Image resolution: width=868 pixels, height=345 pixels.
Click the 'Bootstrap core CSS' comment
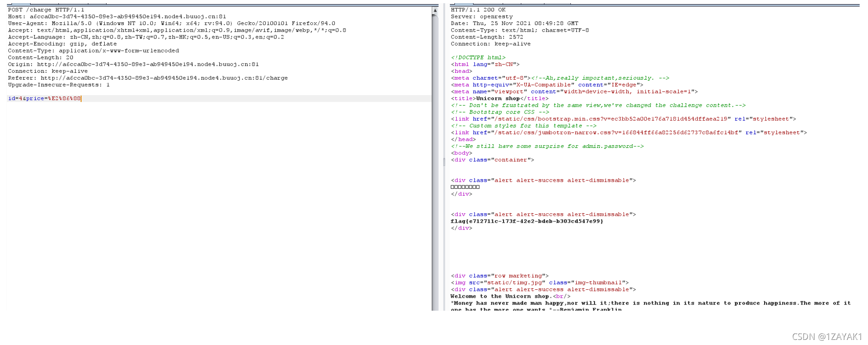point(500,112)
